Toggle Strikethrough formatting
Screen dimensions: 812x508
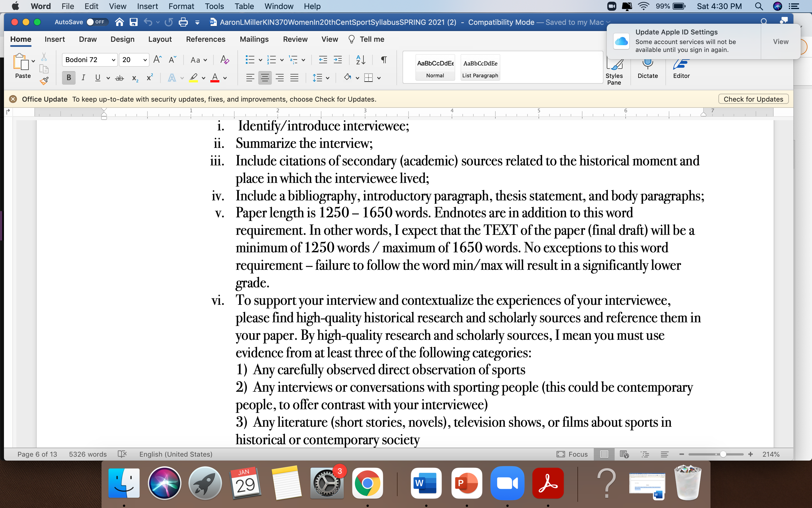pos(120,78)
